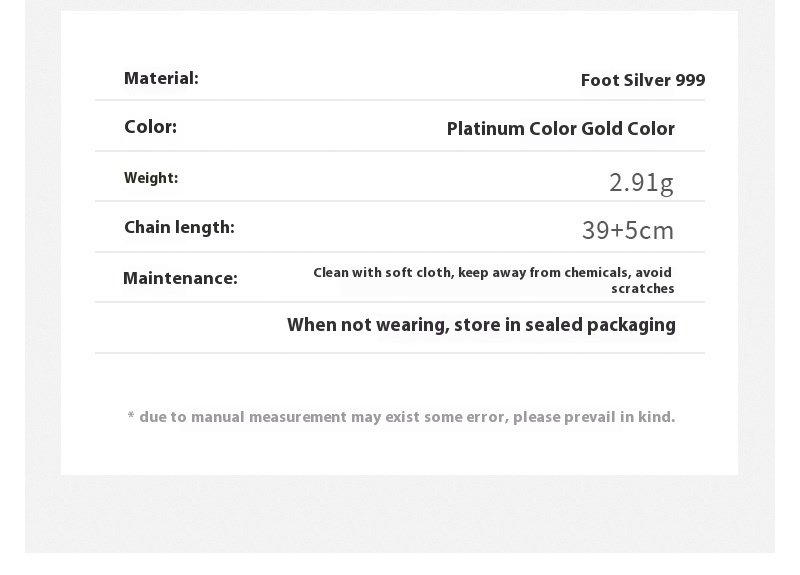Click the Material label
The image size is (800, 575).
[161, 78]
